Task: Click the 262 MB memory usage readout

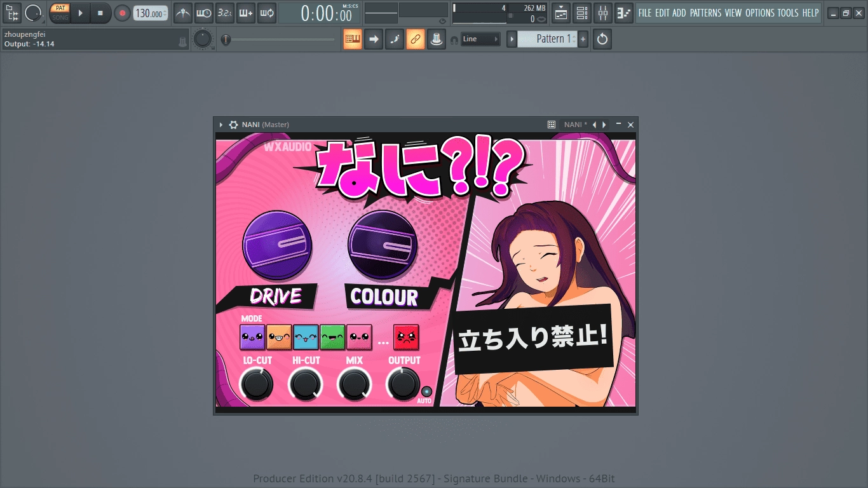Action: pos(534,8)
